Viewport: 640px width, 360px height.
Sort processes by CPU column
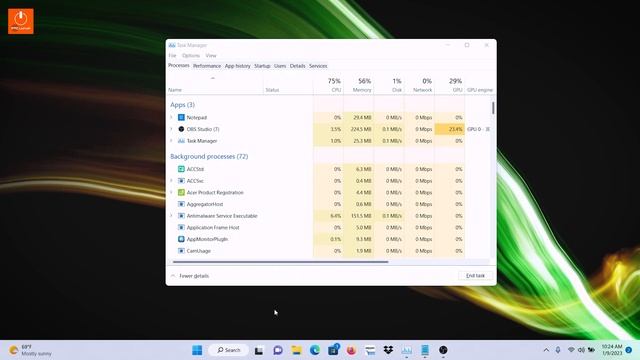click(328, 85)
